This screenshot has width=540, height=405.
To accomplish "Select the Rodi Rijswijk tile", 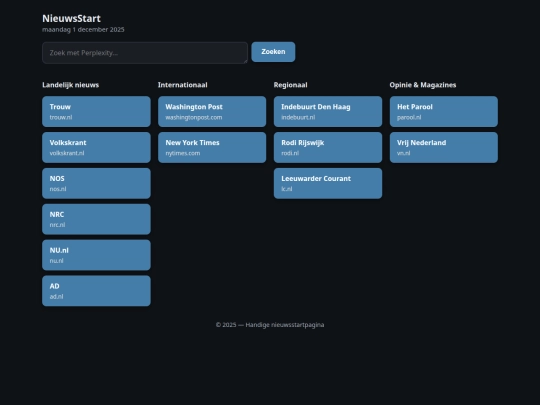I will (328, 147).
